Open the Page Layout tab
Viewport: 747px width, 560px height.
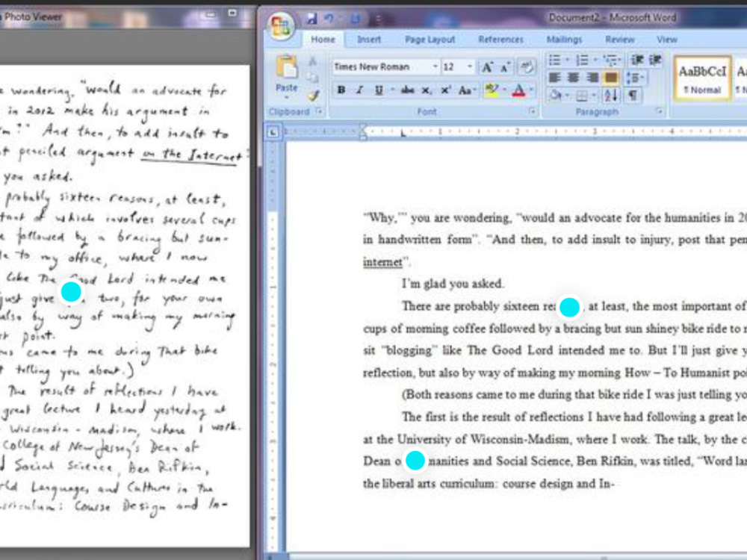(x=430, y=40)
